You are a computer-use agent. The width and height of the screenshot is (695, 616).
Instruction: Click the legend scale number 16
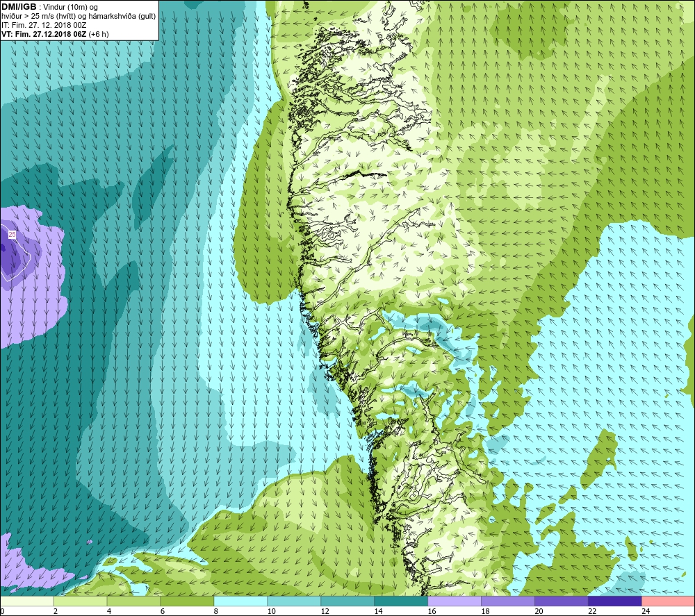(432, 611)
